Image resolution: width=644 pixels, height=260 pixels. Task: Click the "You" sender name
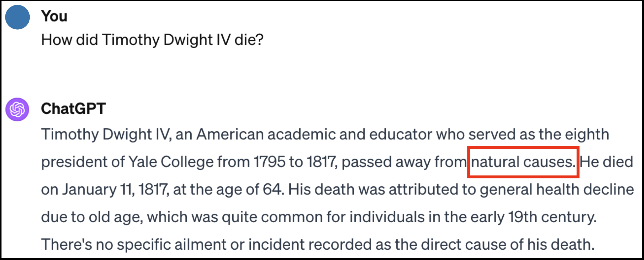(x=54, y=16)
